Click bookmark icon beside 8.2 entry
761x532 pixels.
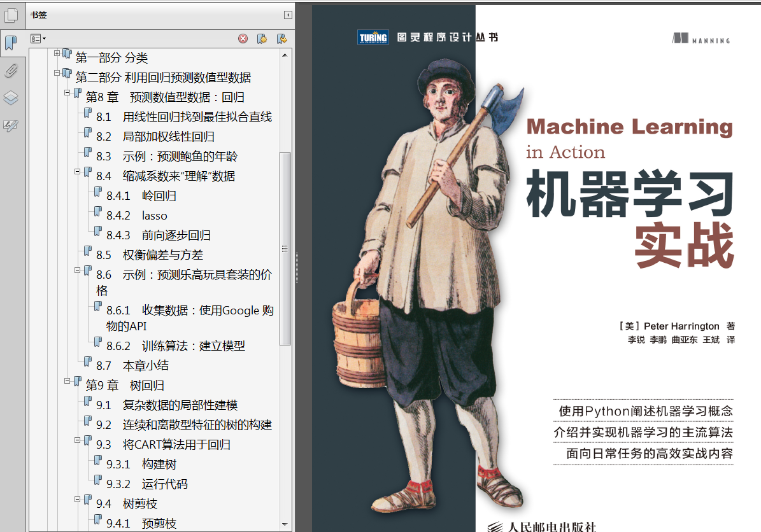point(88,133)
